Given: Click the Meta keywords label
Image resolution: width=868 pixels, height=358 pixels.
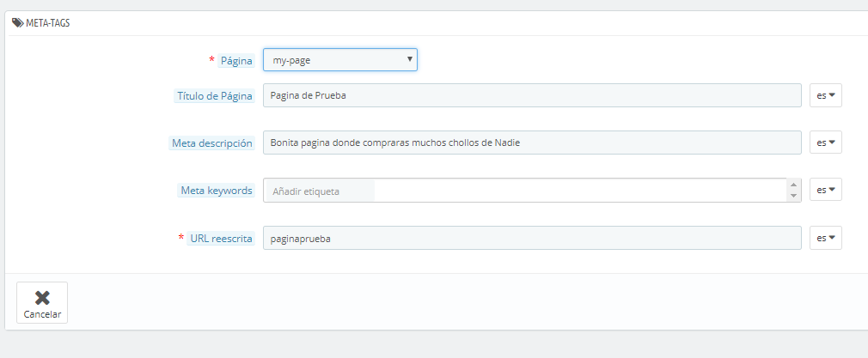Looking at the screenshot, I should pos(217,191).
